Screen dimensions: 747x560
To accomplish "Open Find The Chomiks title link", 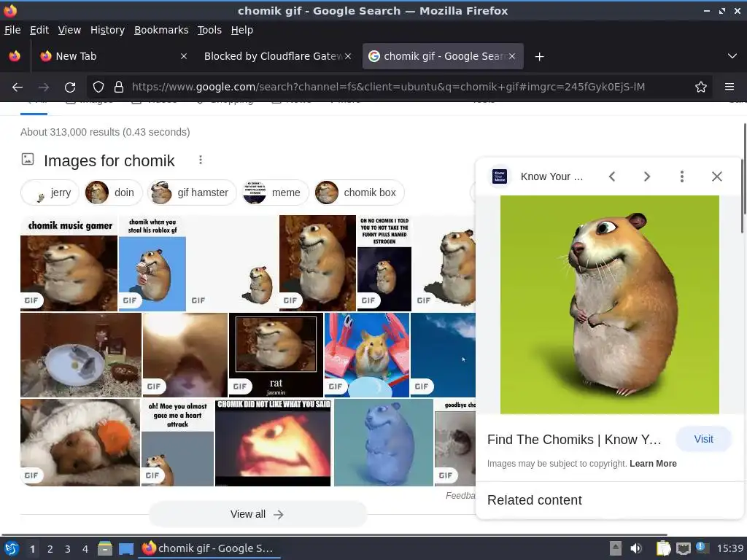I will point(574,439).
